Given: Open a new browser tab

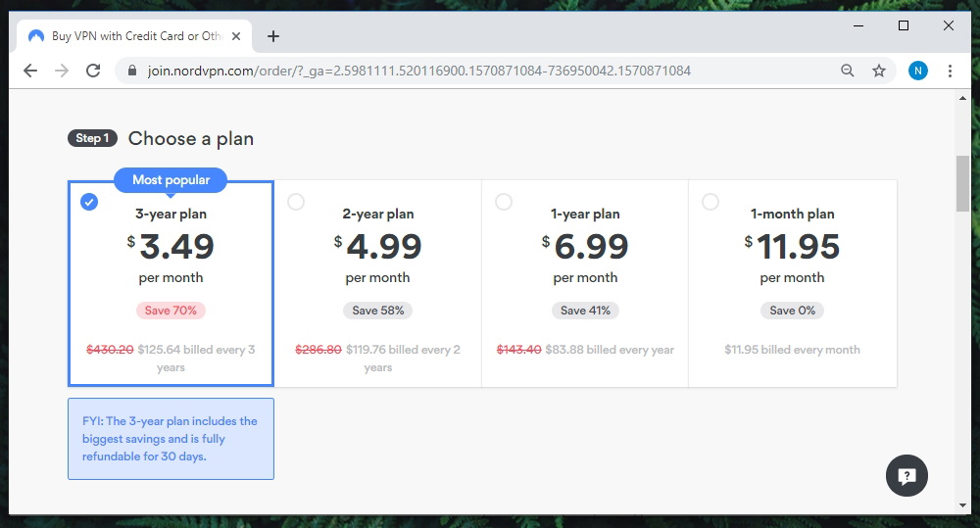Looking at the screenshot, I should pyautogui.click(x=273, y=36).
